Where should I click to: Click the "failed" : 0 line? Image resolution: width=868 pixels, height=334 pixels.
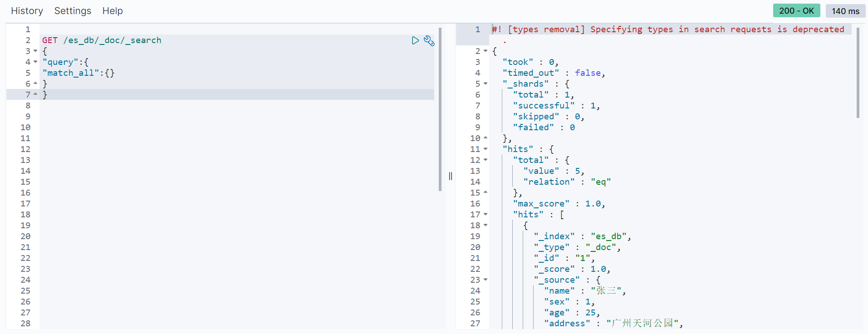click(544, 128)
